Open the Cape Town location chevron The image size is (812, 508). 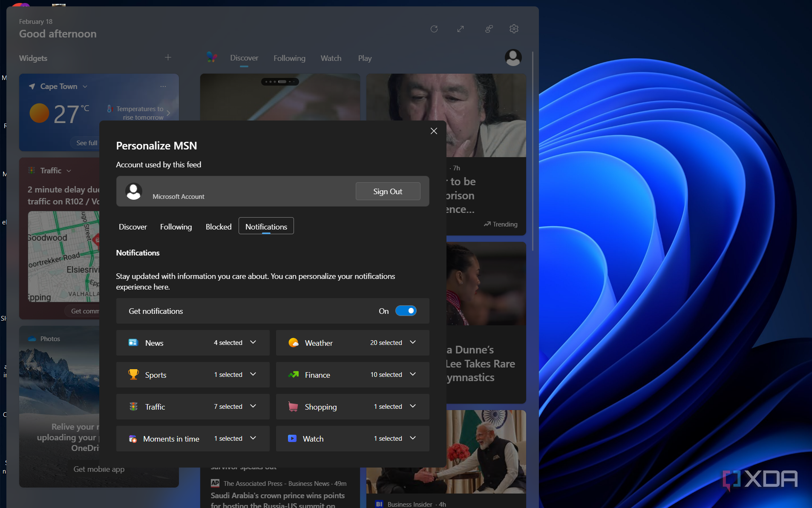[x=85, y=86]
